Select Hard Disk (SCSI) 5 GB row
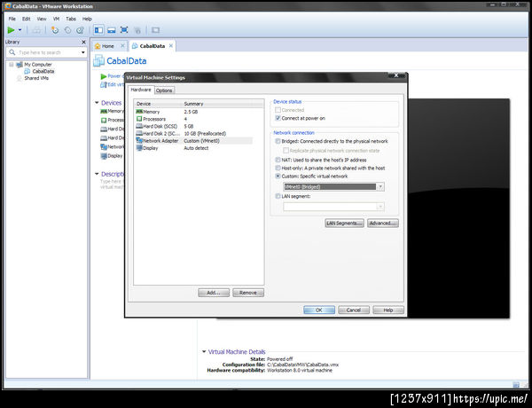Image resolution: width=532 pixels, height=408 pixels. [193, 126]
